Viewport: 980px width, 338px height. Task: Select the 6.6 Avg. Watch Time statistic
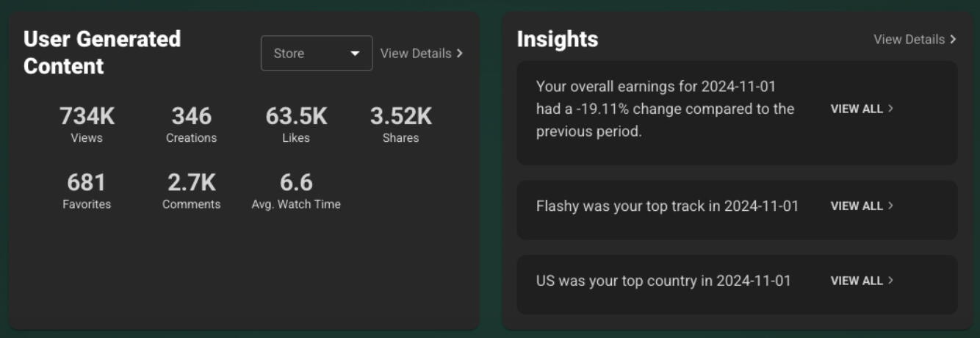(296, 190)
